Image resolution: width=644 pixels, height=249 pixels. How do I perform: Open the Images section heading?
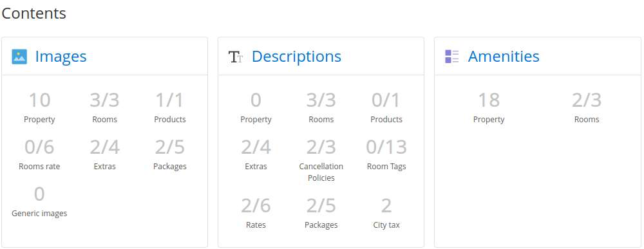pyautogui.click(x=61, y=57)
